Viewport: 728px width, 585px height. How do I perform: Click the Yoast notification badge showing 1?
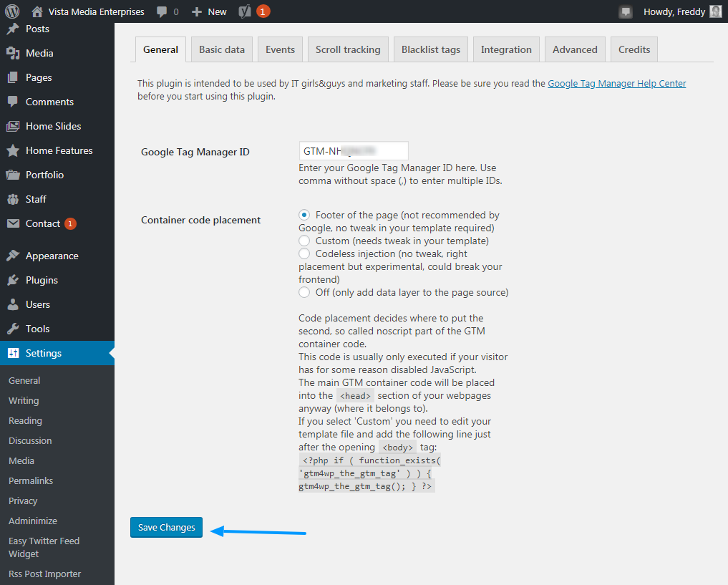(x=263, y=11)
